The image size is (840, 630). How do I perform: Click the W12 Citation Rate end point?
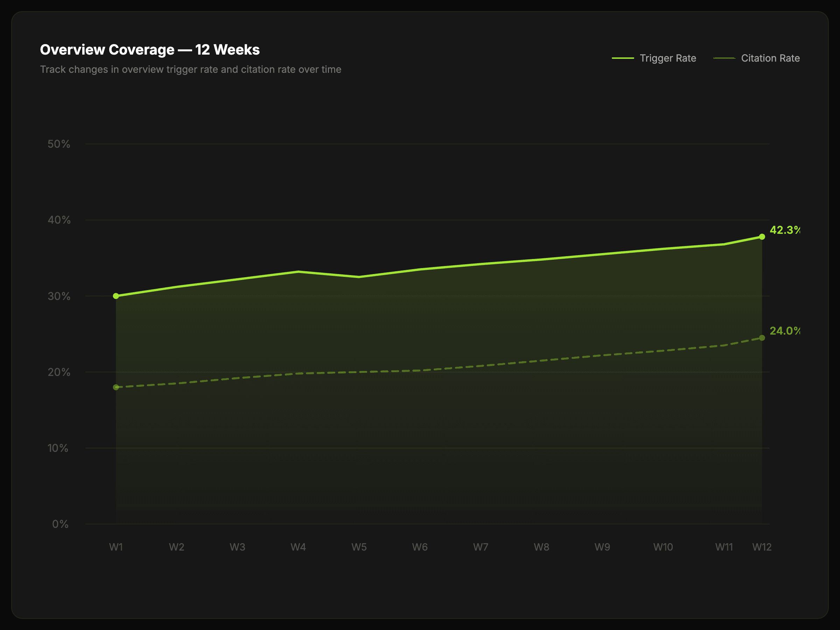[762, 338]
